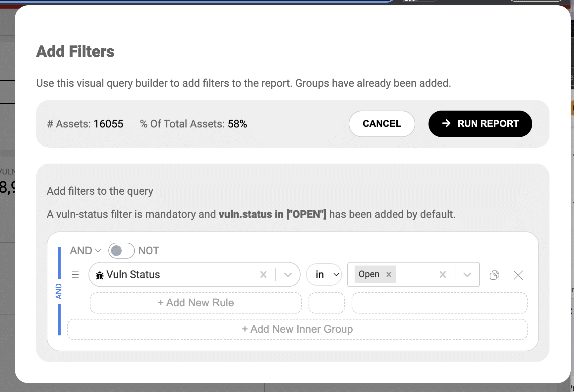
Task: Expand the value list dropdown beside Open
Action: coord(468,274)
